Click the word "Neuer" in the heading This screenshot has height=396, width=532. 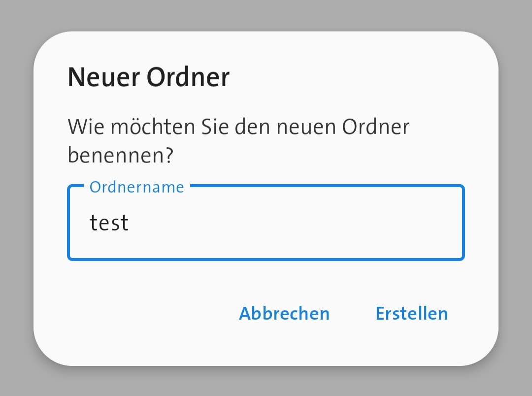[x=103, y=77]
